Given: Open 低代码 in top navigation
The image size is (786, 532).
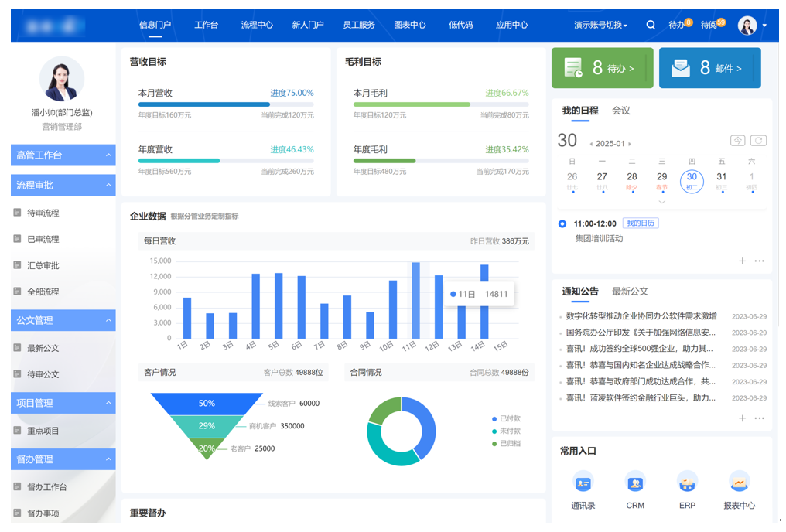Looking at the screenshot, I should click(x=460, y=25).
